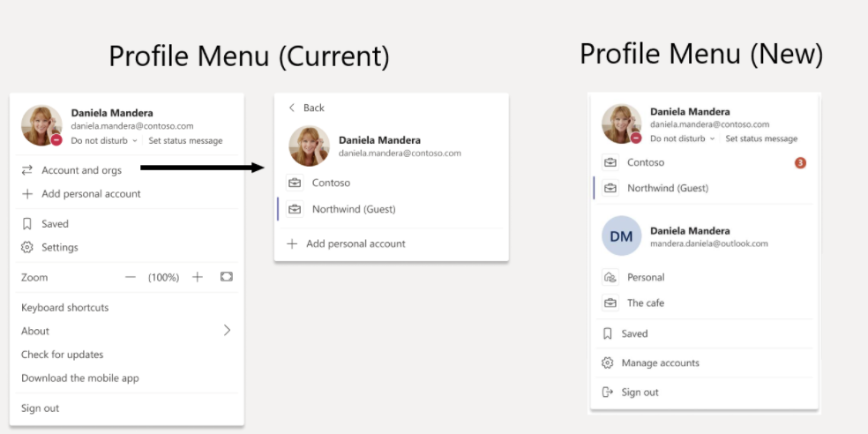Click the bookmark icon beside Saved in current menu

pos(26,224)
